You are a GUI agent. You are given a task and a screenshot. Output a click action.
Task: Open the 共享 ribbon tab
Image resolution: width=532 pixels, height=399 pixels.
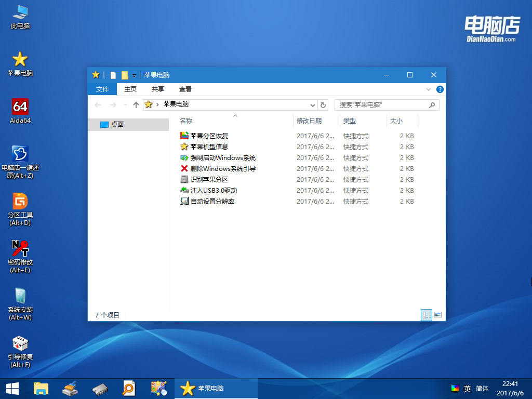coord(158,89)
